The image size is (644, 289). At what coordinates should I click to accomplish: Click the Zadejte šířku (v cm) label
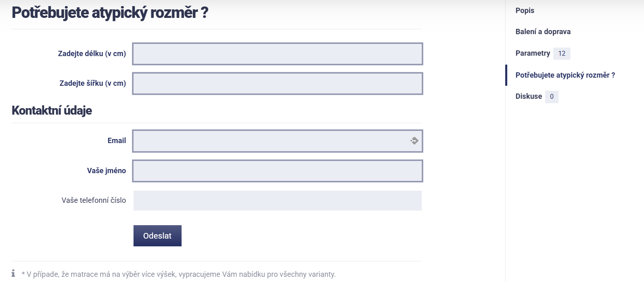[93, 83]
